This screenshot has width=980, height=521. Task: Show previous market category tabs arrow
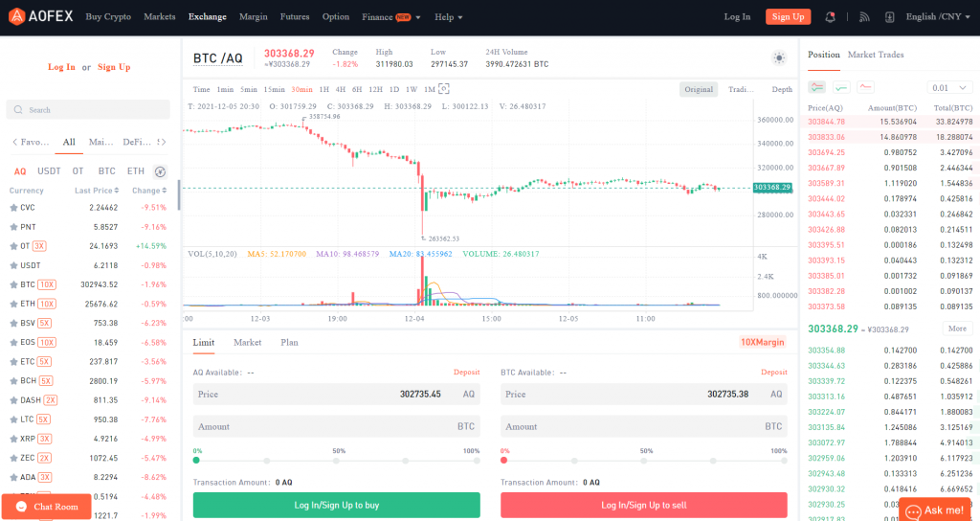pos(15,142)
